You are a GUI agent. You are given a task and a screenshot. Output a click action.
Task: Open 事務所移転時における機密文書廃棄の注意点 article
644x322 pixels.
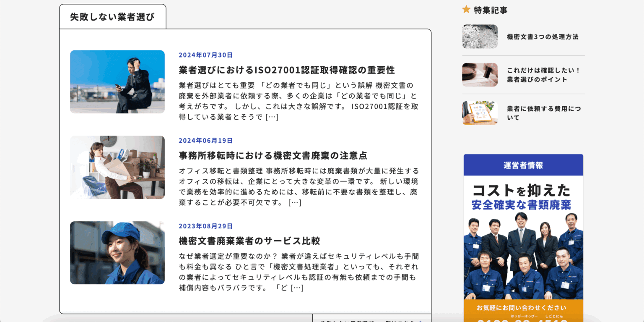click(x=273, y=155)
